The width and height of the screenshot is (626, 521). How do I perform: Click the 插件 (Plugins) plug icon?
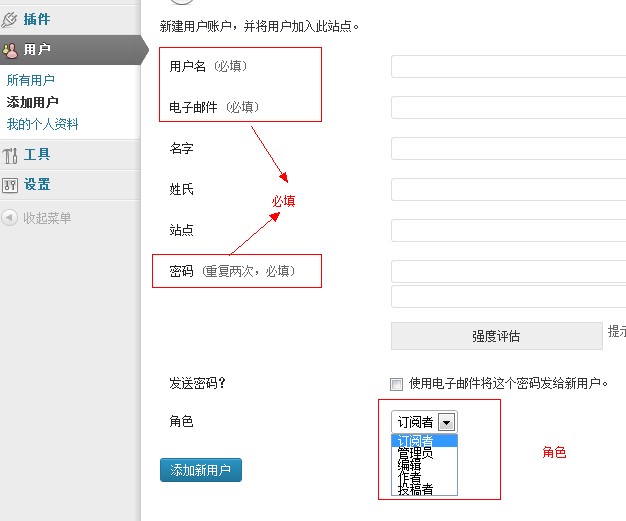(x=11, y=19)
